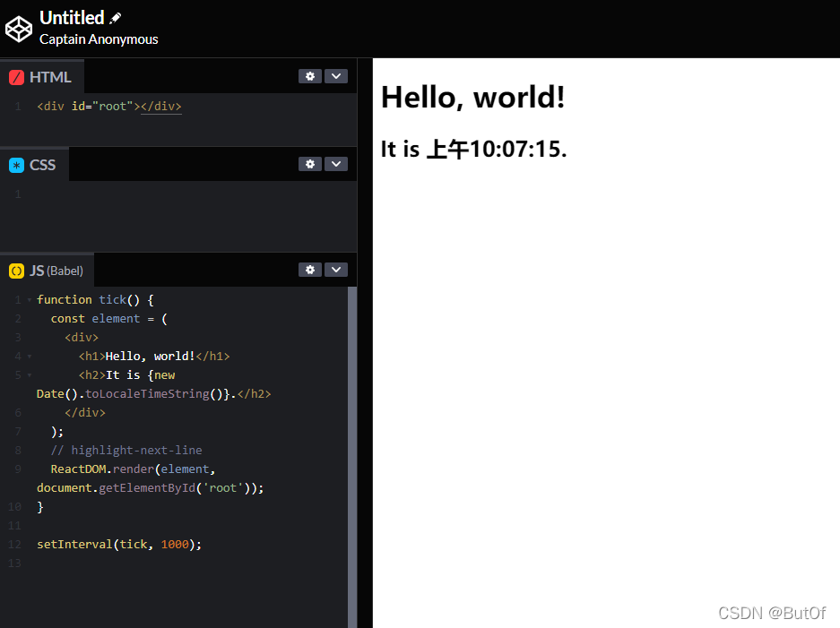Expand JS panel dropdown chevron
840x628 pixels.
pyautogui.click(x=336, y=270)
